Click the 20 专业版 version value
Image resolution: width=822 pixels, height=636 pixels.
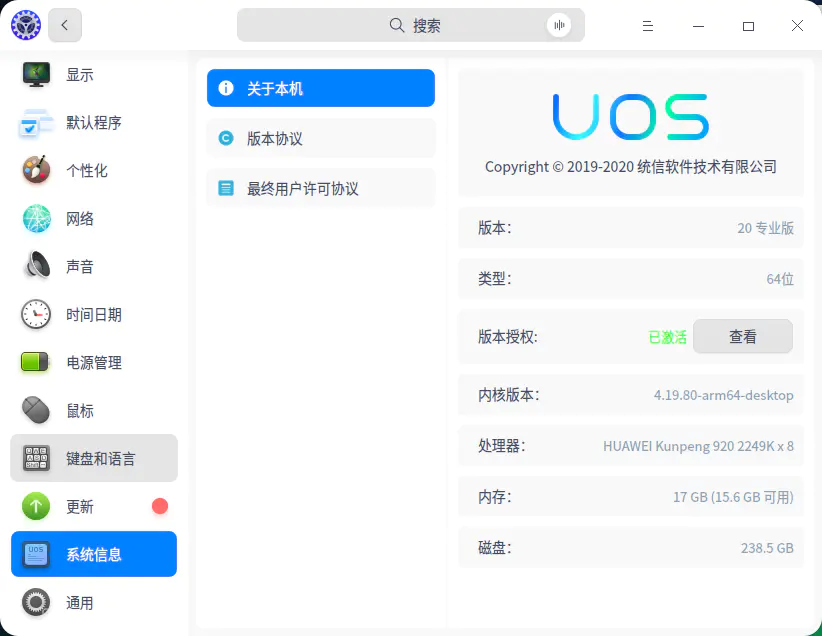pyautogui.click(x=765, y=228)
